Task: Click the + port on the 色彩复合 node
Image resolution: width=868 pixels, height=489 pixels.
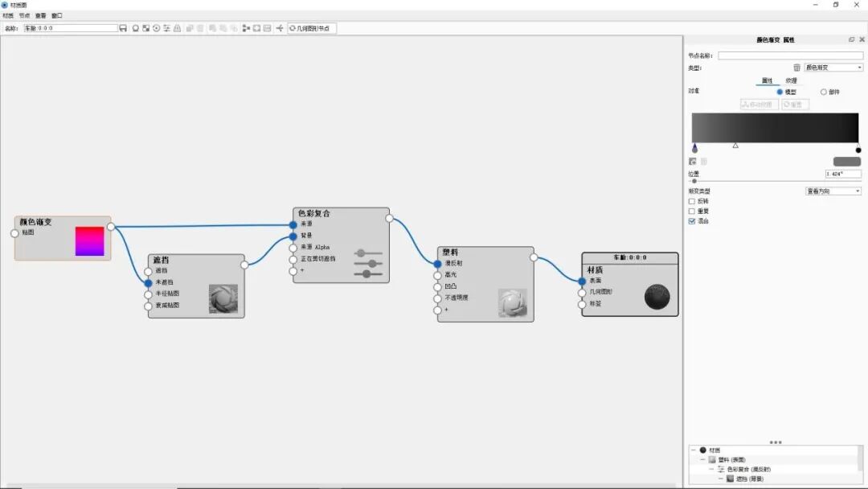Action: click(x=295, y=271)
